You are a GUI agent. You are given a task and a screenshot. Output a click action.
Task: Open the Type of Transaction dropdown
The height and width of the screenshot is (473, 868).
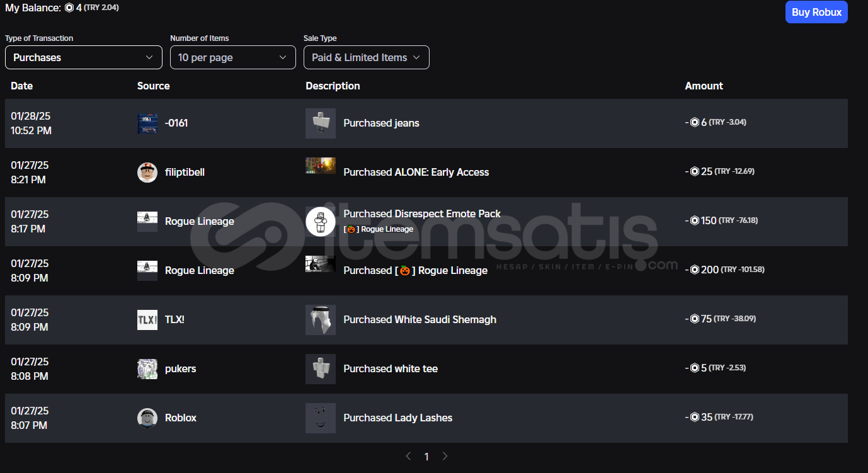coord(83,57)
